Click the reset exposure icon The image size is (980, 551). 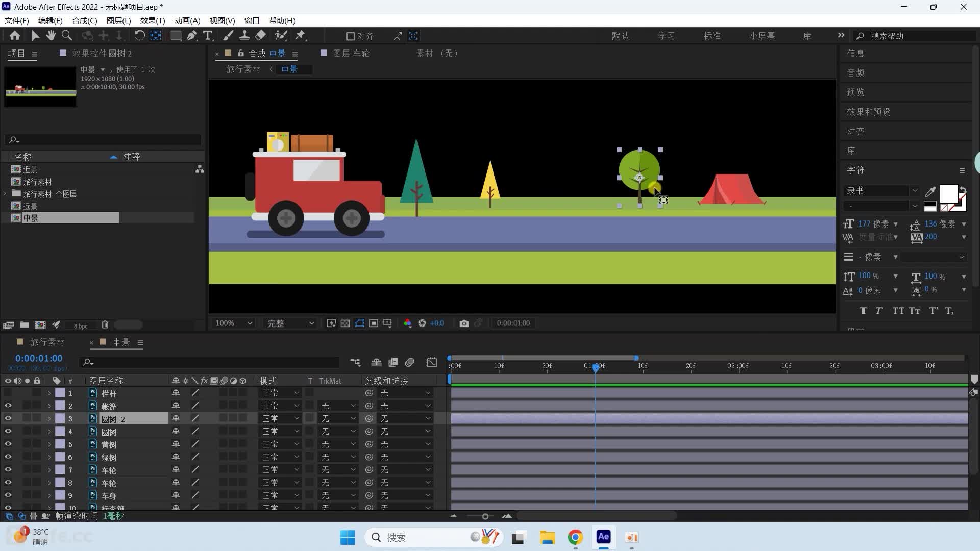click(422, 323)
